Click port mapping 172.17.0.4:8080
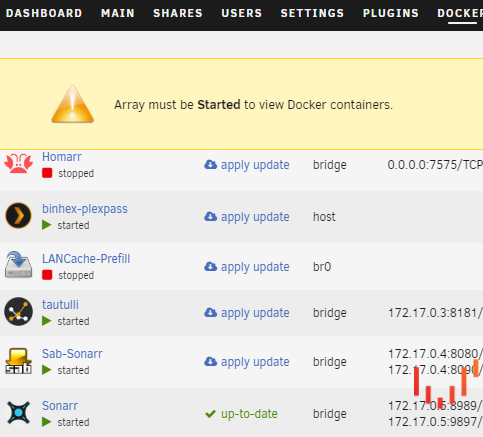483x437 pixels. (x=435, y=354)
